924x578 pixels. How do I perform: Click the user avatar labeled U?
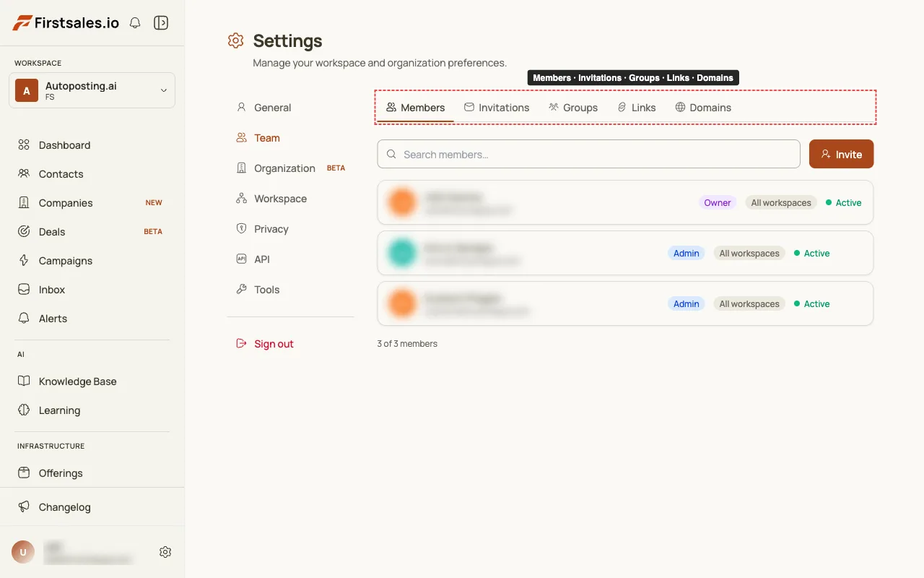coord(23,552)
